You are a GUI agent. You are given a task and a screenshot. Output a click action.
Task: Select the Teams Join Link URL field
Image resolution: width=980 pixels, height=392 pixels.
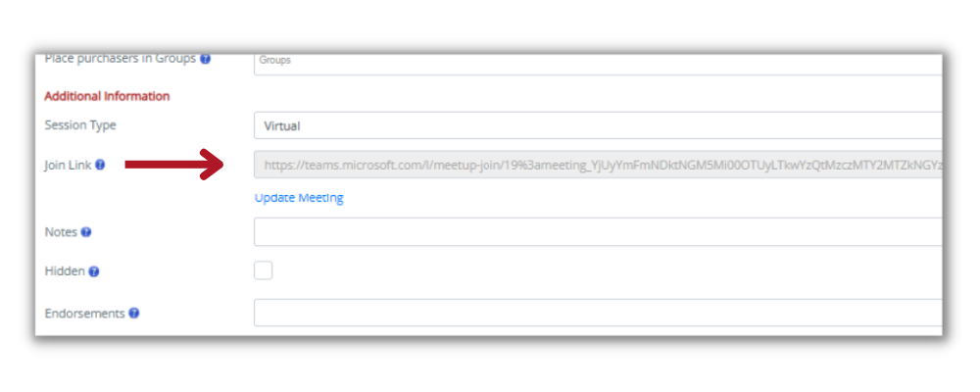(x=598, y=165)
